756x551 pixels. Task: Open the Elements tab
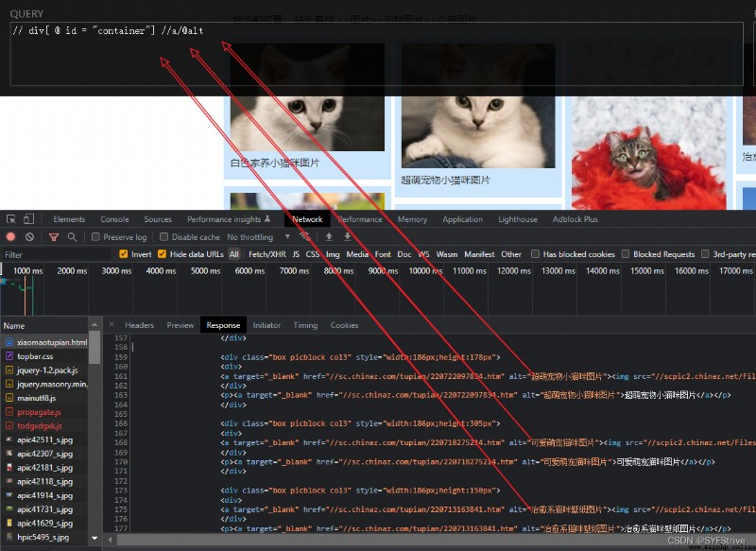click(69, 219)
